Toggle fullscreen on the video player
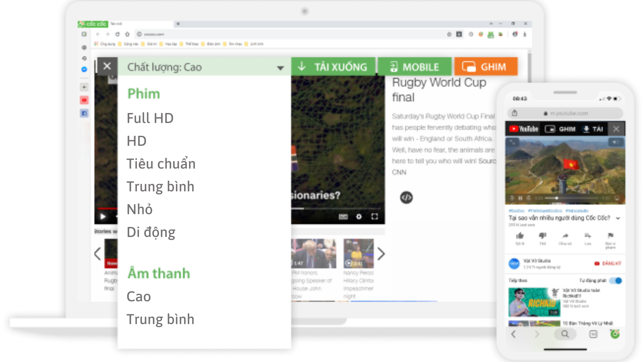This screenshot has width=644, height=362. pos(374,217)
